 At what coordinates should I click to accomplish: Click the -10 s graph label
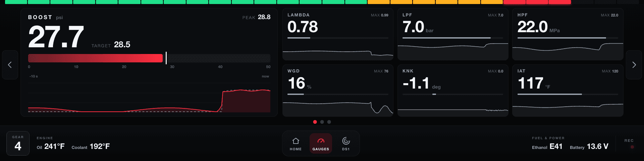coord(34,76)
